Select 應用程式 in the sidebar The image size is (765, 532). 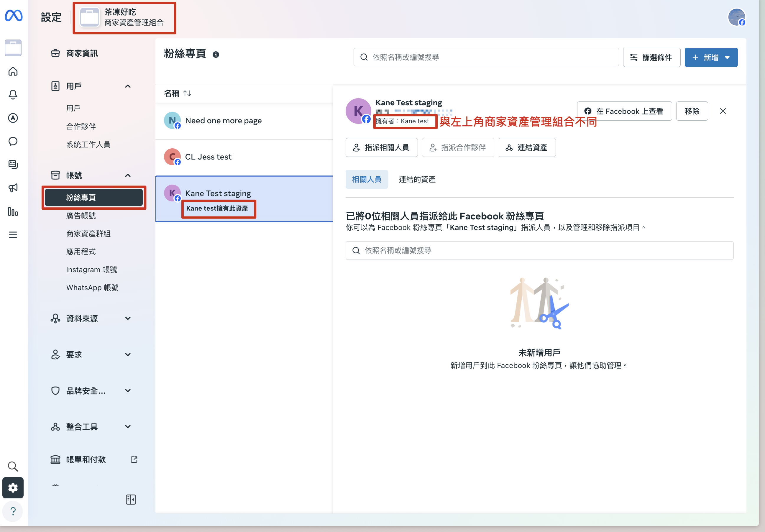tap(81, 252)
